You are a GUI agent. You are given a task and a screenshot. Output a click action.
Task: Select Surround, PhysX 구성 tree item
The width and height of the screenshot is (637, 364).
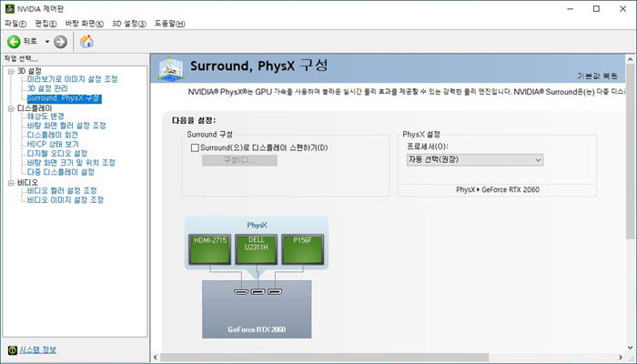(64, 98)
